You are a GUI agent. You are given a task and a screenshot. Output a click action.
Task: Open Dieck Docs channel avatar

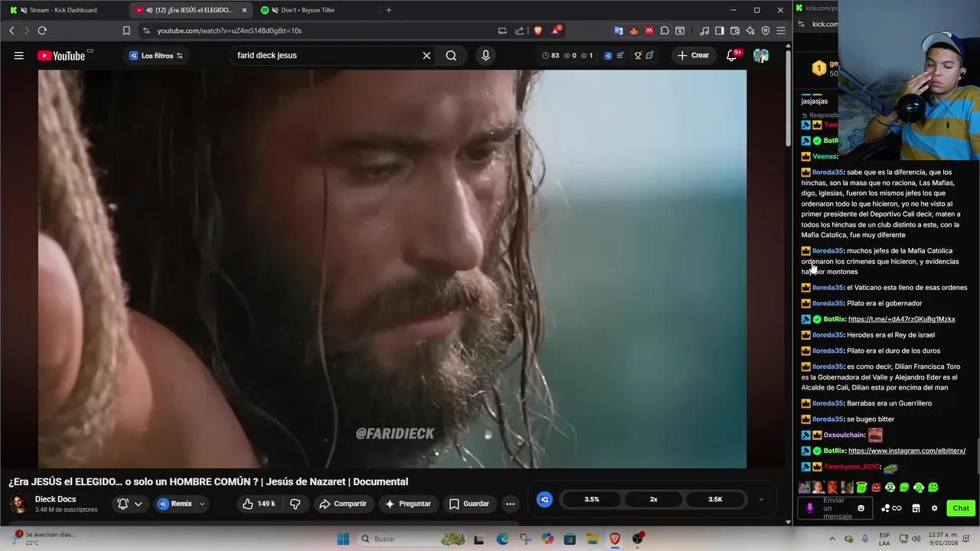[18, 504]
